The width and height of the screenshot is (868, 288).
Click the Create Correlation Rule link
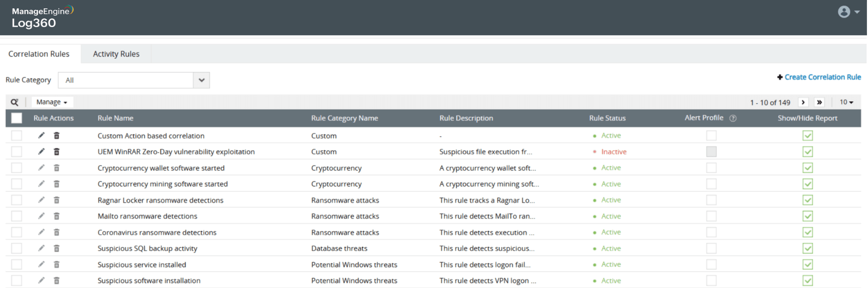(822, 77)
